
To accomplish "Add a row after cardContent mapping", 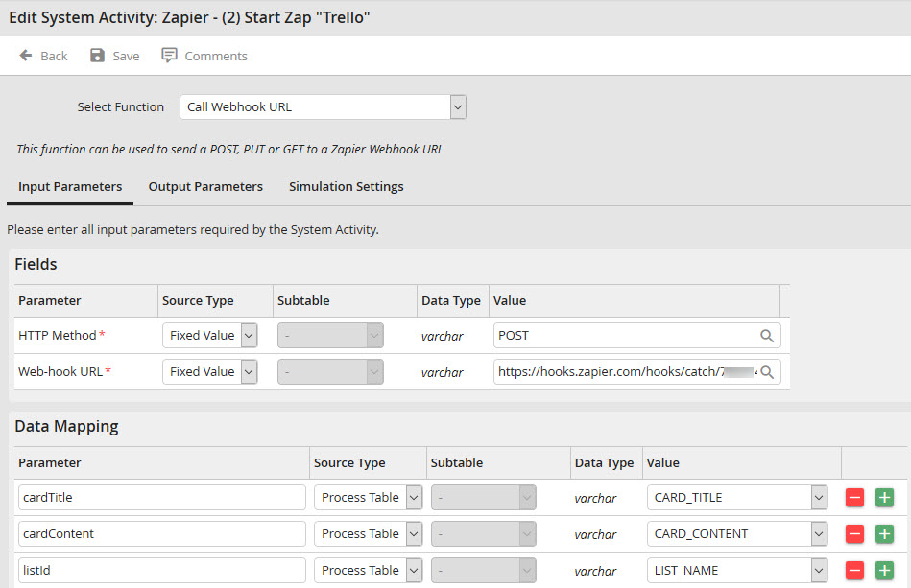I will (x=884, y=534).
